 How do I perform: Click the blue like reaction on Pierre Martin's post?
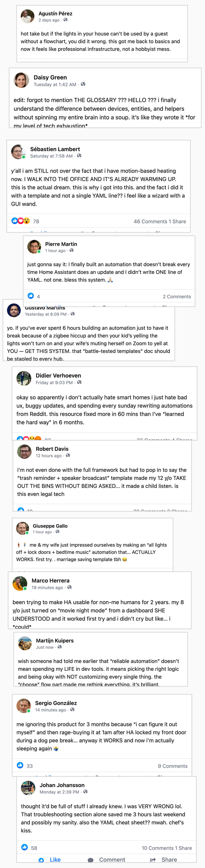pos(31,296)
